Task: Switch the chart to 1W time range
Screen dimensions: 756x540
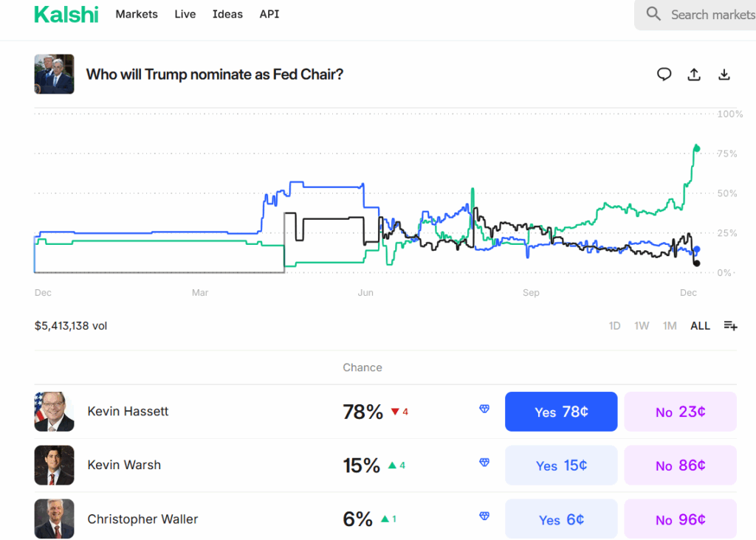Action: pos(642,325)
